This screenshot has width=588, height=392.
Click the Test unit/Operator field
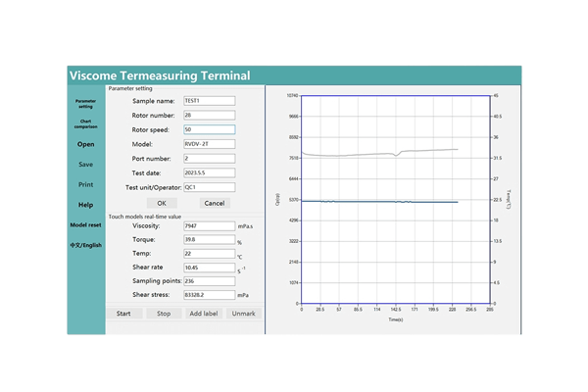208,186
